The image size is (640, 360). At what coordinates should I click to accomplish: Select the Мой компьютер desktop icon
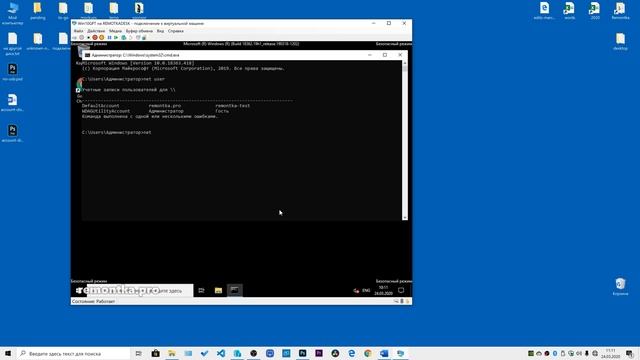pyautogui.click(x=13, y=13)
